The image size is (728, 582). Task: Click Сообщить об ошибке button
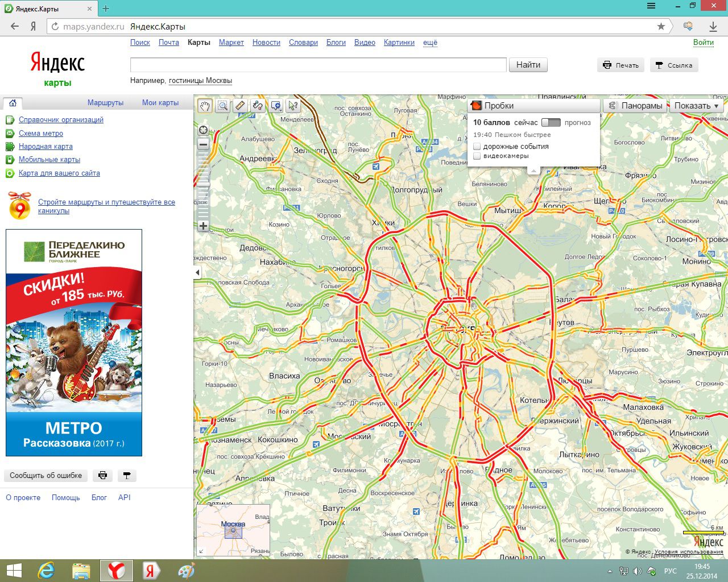pyautogui.click(x=45, y=476)
